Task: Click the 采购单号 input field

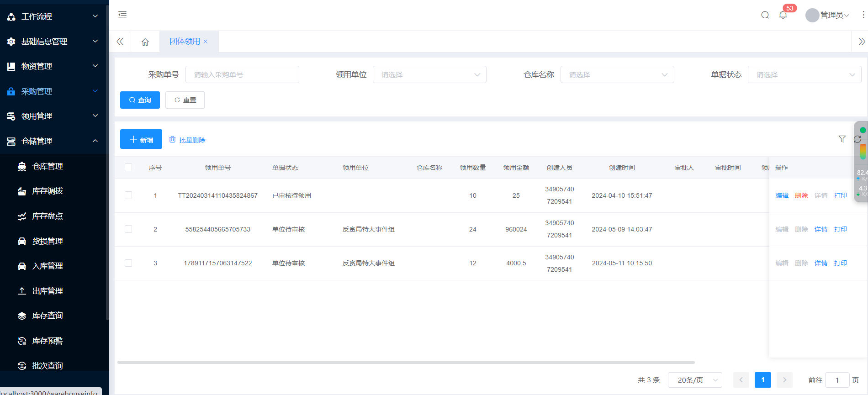Action: pos(242,74)
